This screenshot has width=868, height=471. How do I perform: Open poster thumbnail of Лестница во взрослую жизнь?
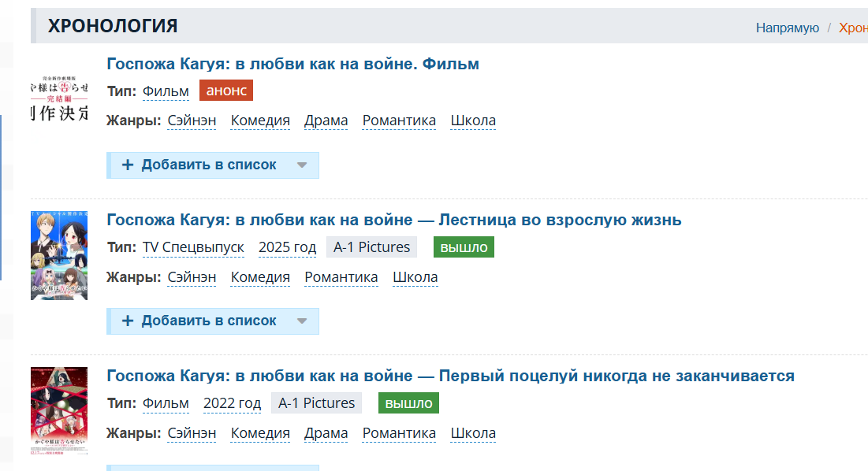tap(59, 255)
